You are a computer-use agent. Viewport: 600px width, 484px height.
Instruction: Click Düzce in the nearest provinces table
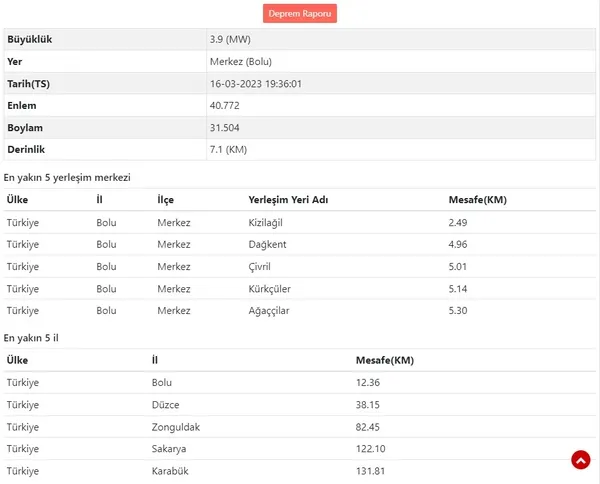pyautogui.click(x=166, y=405)
